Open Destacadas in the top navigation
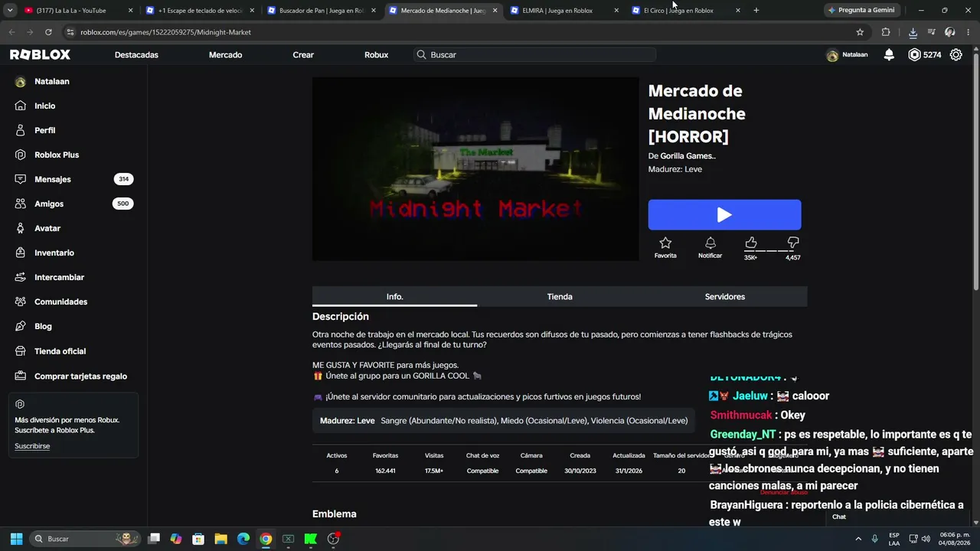The image size is (980, 551). pos(136,55)
